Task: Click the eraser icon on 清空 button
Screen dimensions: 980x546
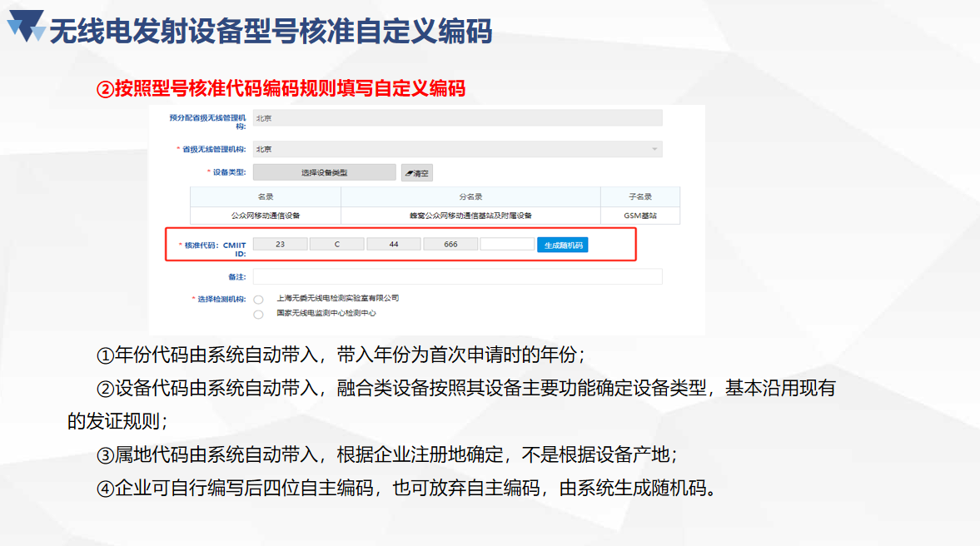Action: pyautogui.click(x=409, y=173)
